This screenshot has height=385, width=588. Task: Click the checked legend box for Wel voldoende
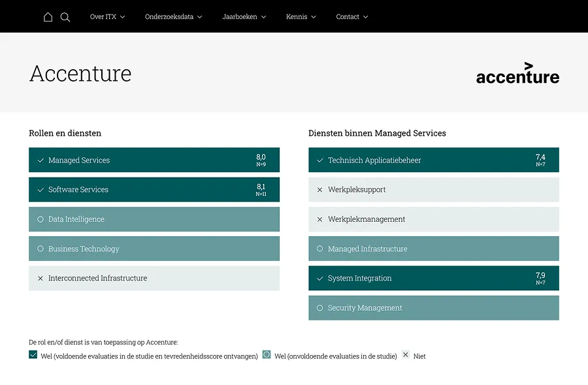pyautogui.click(x=33, y=355)
